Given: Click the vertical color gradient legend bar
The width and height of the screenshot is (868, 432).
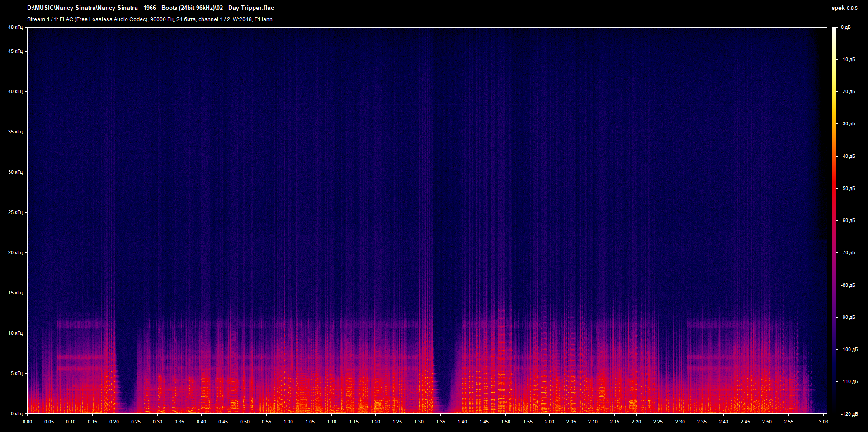Looking at the screenshot, I should pyautogui.click(x=834, y=220).
